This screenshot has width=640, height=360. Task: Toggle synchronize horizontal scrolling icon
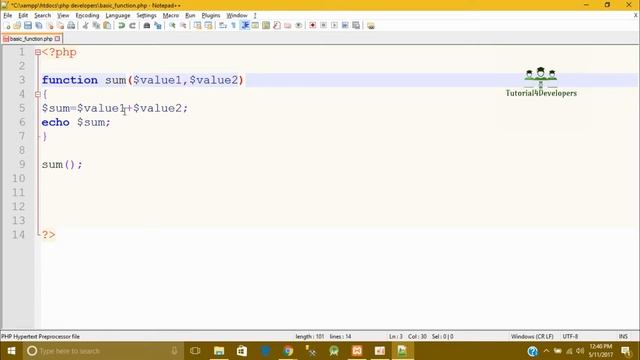coord(209,26)
